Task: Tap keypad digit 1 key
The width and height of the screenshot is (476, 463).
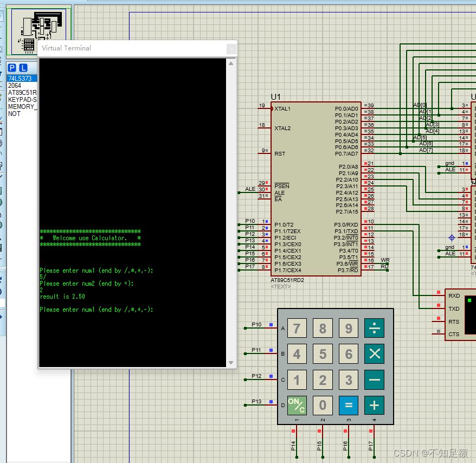Action: [x=297, y=380]
